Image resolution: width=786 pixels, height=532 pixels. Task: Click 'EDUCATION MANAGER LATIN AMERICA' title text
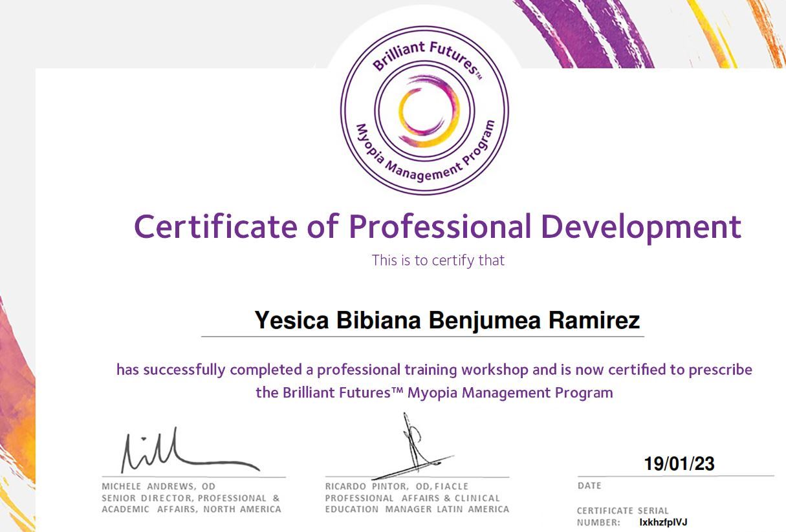417,509
